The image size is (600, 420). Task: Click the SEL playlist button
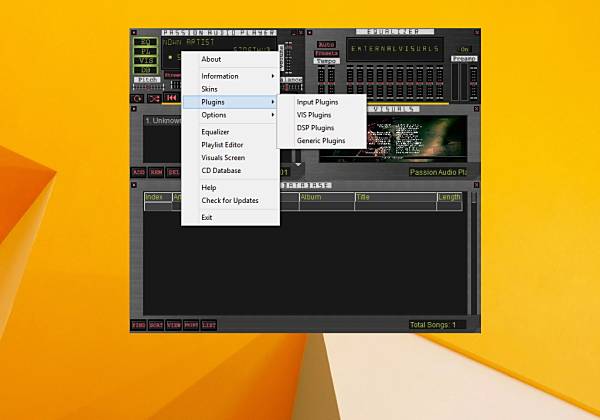click(174, 172)
